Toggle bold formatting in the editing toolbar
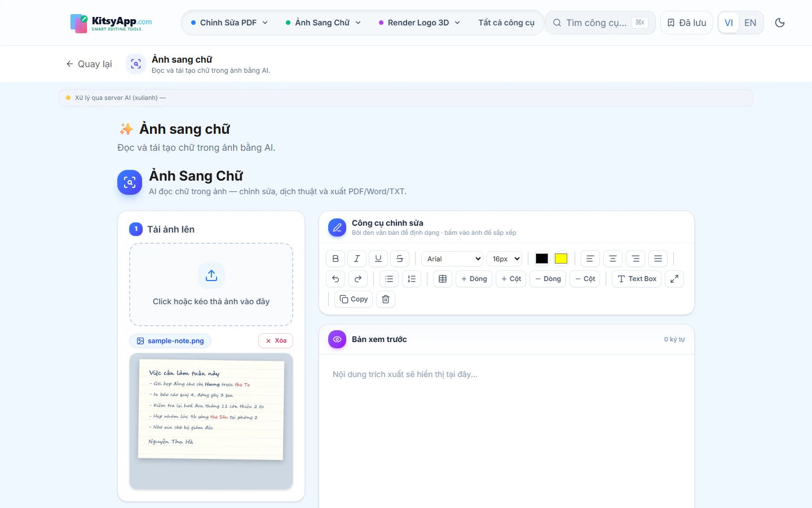The image size is (812, 508). [x=336, y=259]
